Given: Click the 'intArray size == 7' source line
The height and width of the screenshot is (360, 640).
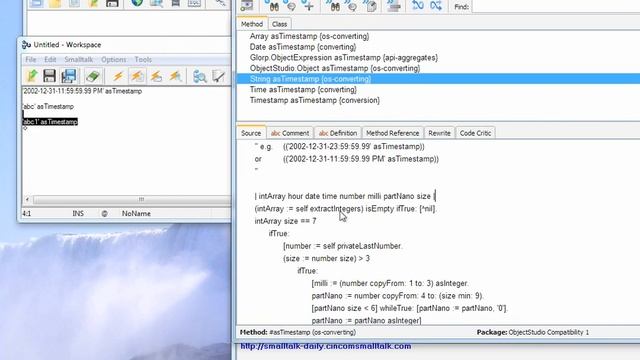Looking at the screenshot, I should pos(285,221).
